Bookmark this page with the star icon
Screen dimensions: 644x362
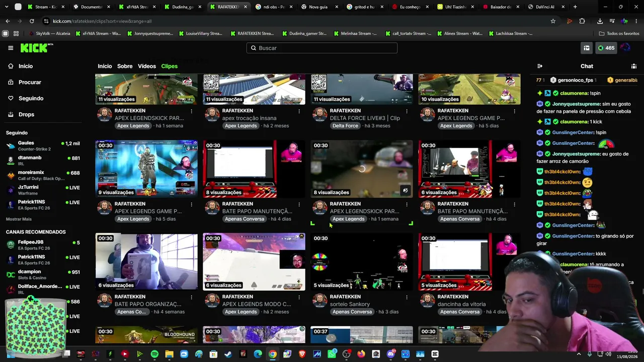coord(553,21)
